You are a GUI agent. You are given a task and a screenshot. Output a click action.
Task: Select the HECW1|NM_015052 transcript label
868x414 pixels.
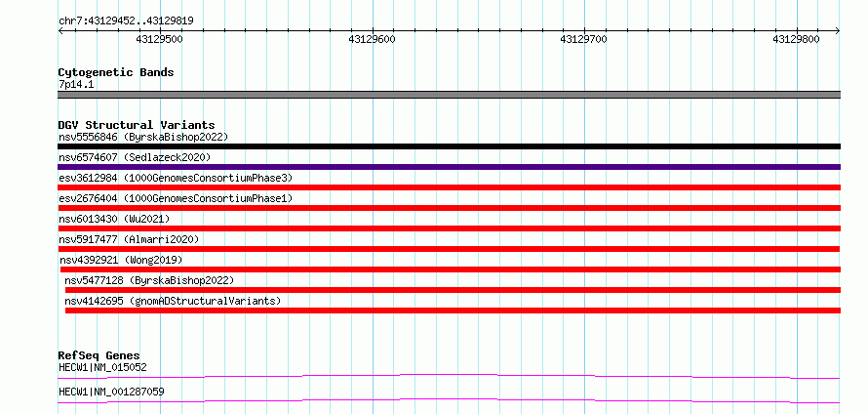tap(102, 367)
